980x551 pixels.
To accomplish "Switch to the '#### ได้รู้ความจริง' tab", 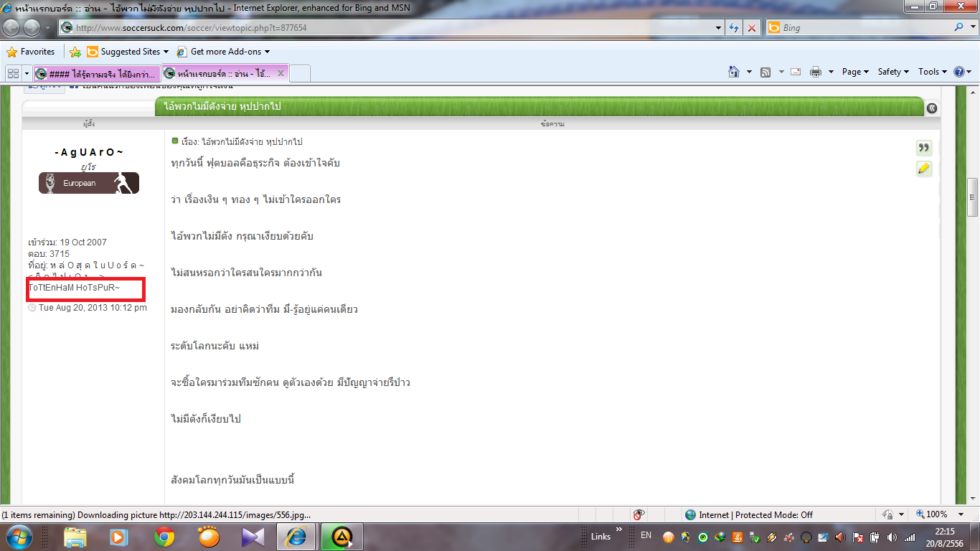I will [96, 73].
